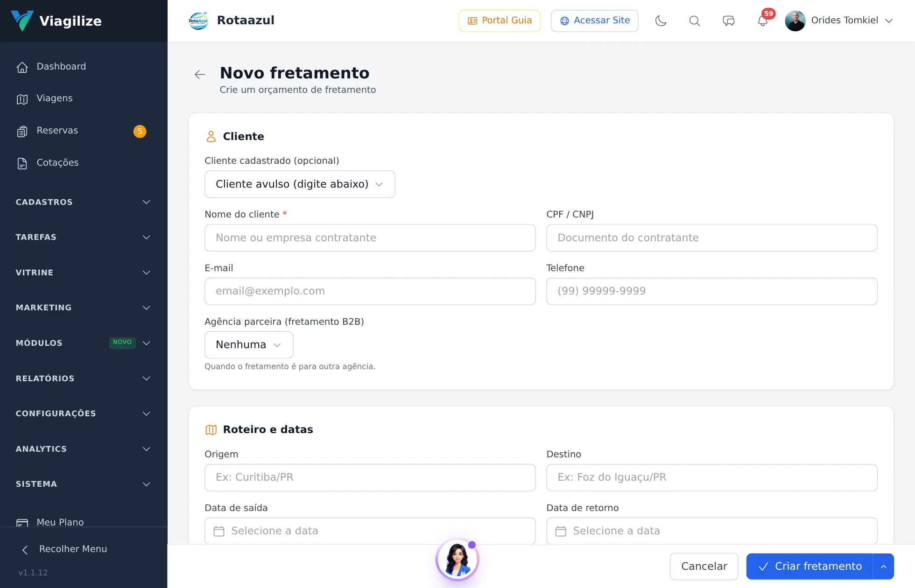Viewport: 915px width, 588px height.
Task: Open Orides Tomkiel user menu
Action: [x=839, y=21]
